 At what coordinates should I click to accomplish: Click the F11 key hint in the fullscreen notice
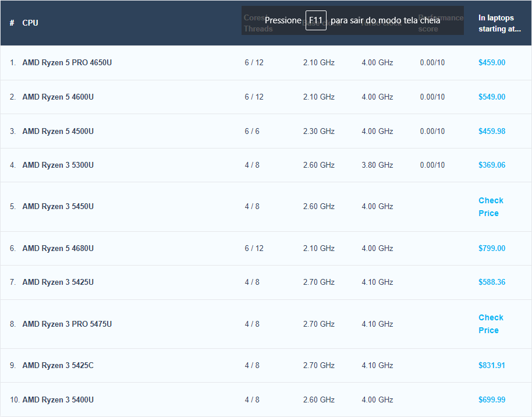[316, 20]
